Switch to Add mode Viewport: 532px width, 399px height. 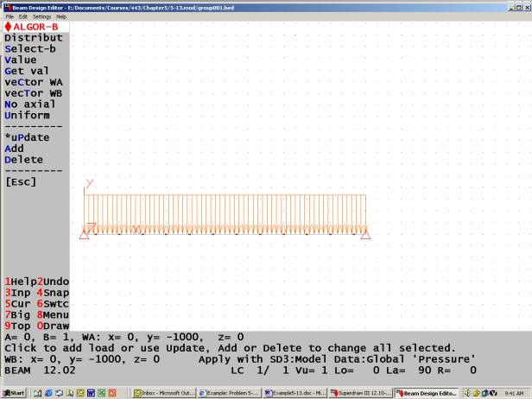coord(14,149)
